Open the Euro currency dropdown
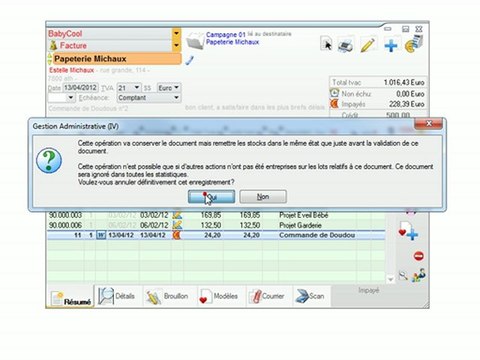Image resolution: width=480 pixels, height=360 pixels. tap(177, 88)
